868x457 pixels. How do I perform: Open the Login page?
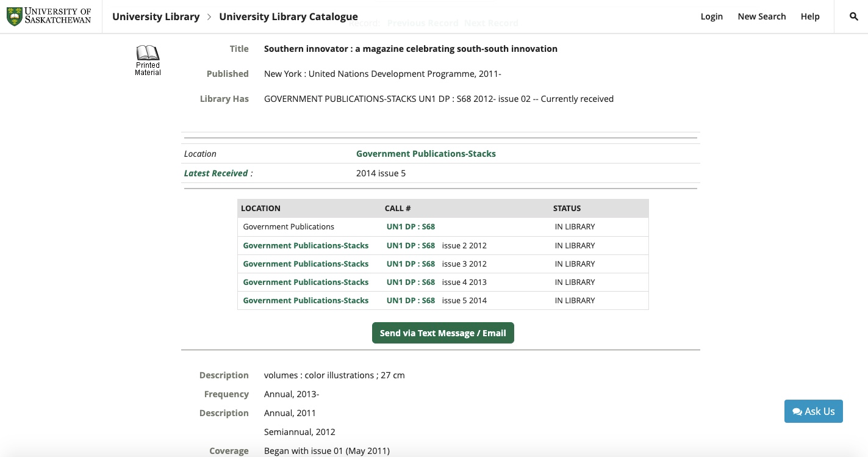(x=711, y=16)
